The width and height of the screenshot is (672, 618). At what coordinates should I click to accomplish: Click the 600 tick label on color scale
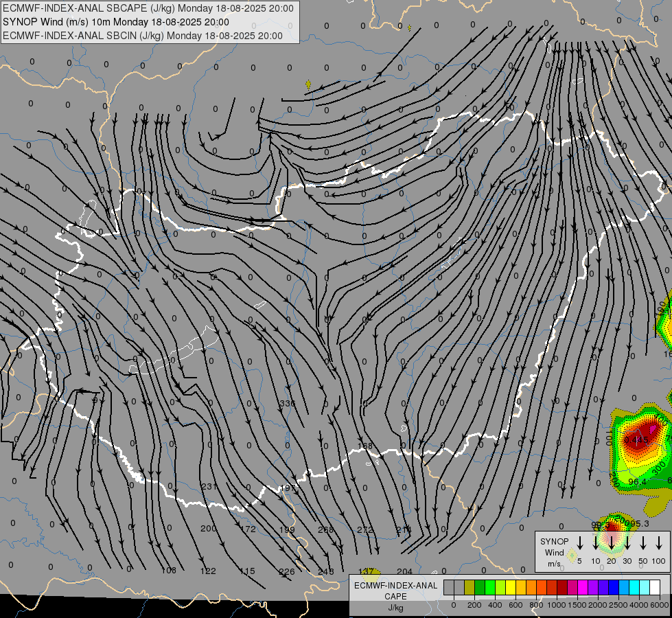(x=515, y=605)
